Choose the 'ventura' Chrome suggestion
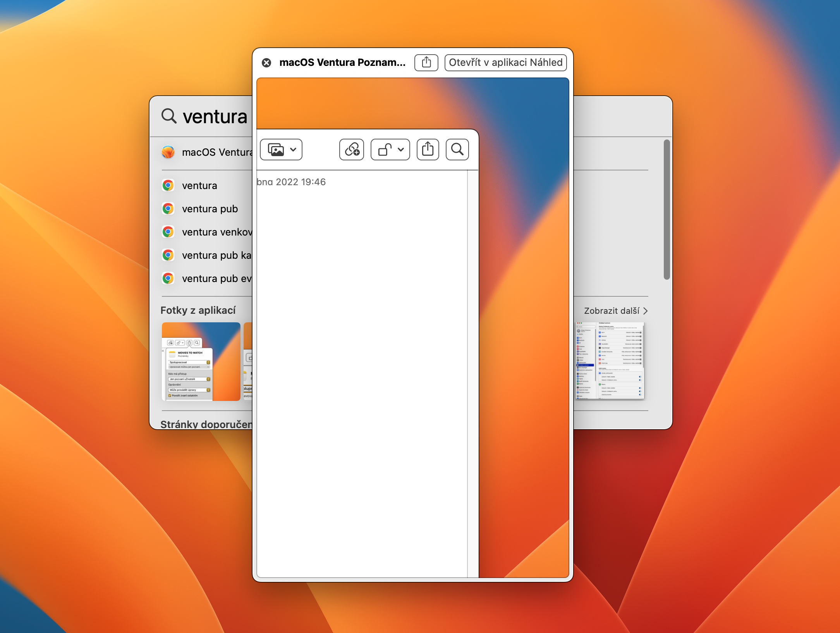 (199, 186)
